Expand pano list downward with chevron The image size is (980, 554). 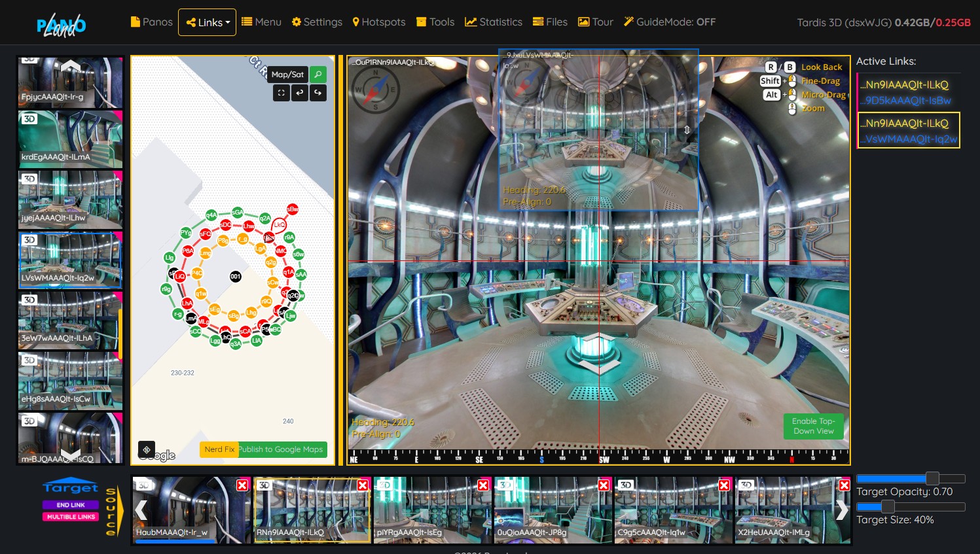(71, 454)
